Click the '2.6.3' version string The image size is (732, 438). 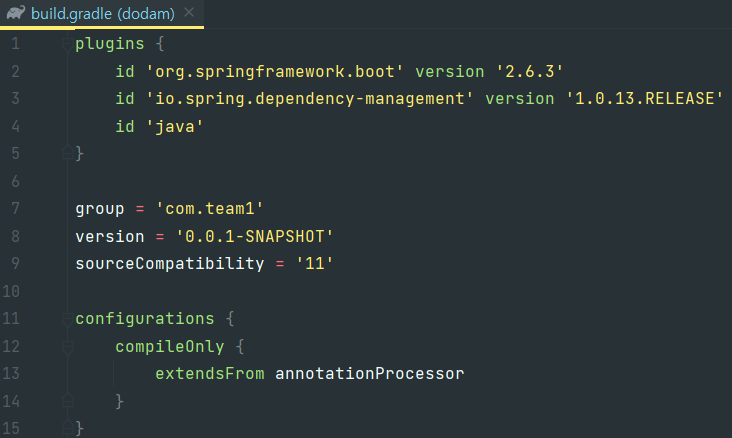pos(529,71)
